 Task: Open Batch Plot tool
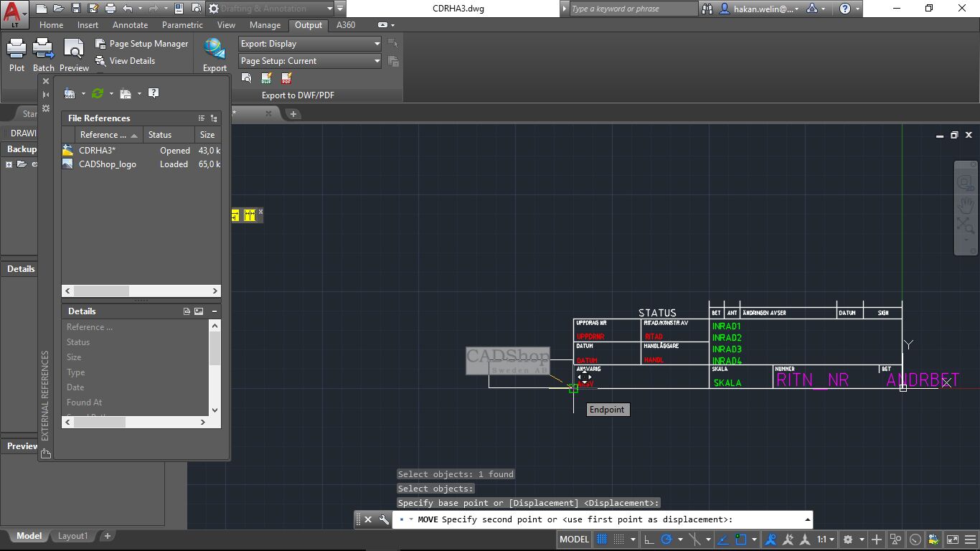pos(44,55)
